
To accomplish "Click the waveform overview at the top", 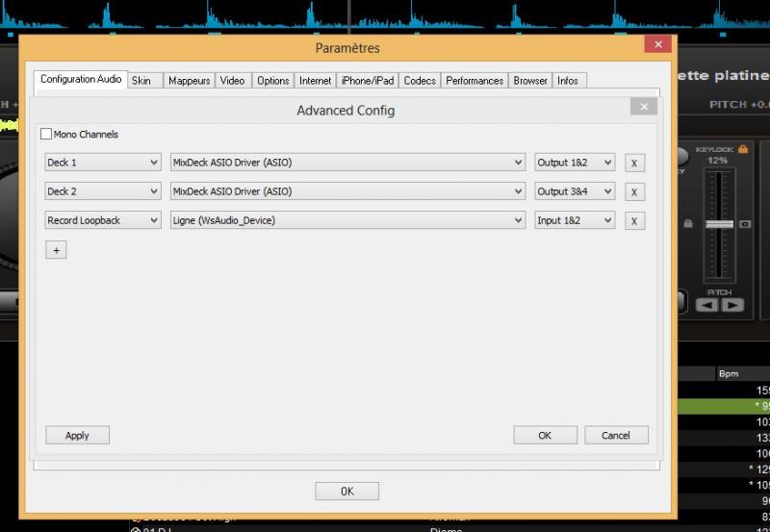I will [385, 15].
